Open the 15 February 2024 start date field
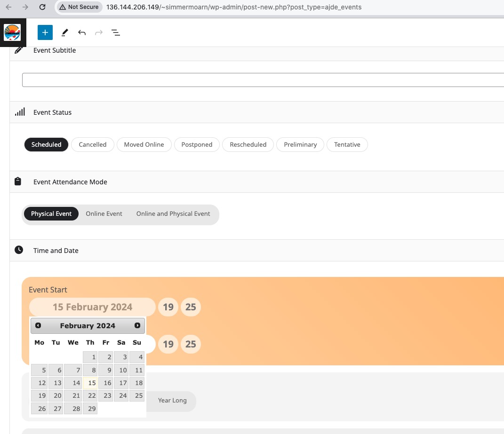The image size is (504, 434). [92, 307]
